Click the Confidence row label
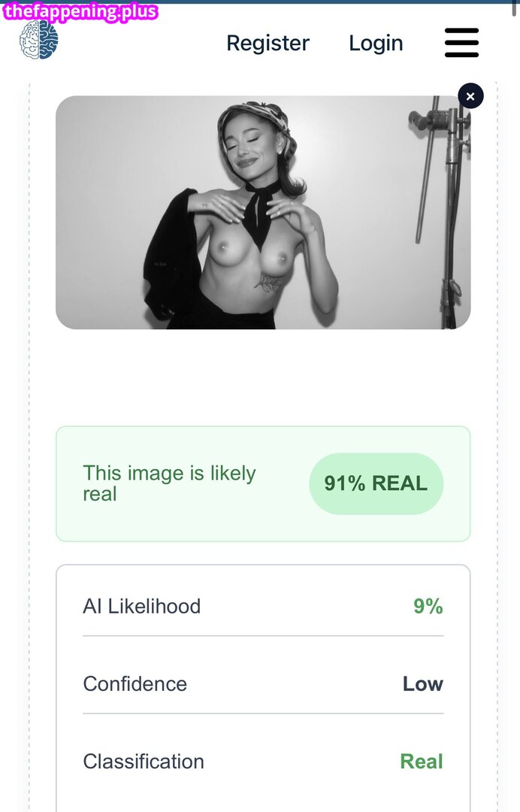 135,684
